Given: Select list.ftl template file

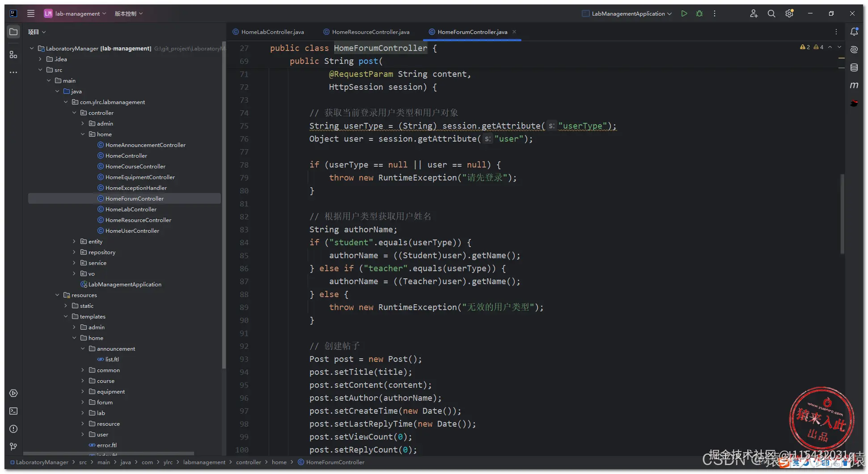Looking at the screenshot, I should (x=108, y=359).
